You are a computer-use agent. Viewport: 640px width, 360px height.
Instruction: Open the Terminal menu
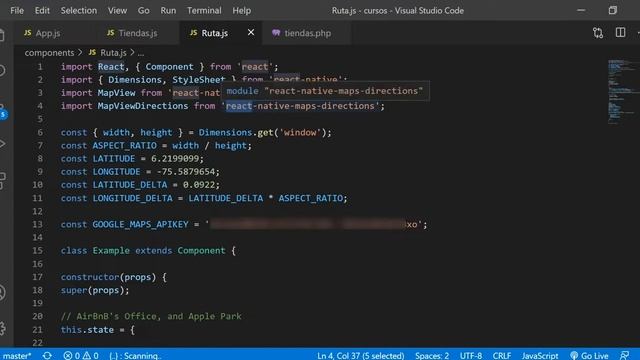(x=204, y=11)
